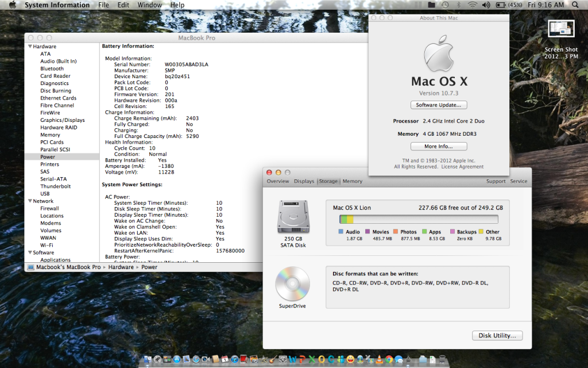The image size is (588, 368).
Task: Open the volume speaker menu icon
Action: tap(486, 5)
